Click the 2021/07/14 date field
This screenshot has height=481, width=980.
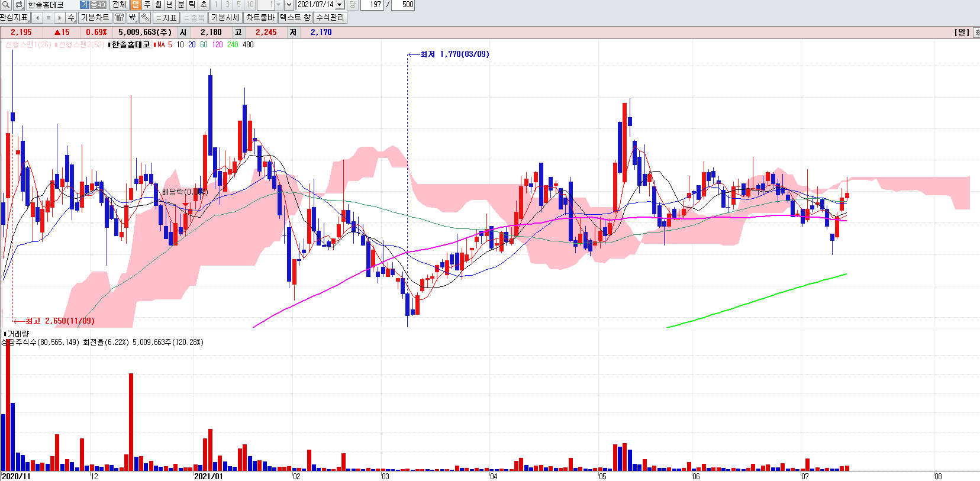tap(315, 5)
